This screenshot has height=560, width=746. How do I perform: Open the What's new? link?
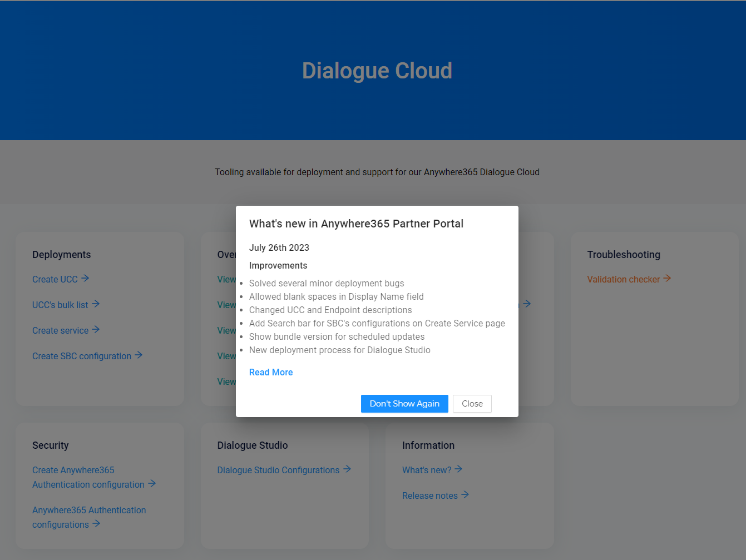427,470
